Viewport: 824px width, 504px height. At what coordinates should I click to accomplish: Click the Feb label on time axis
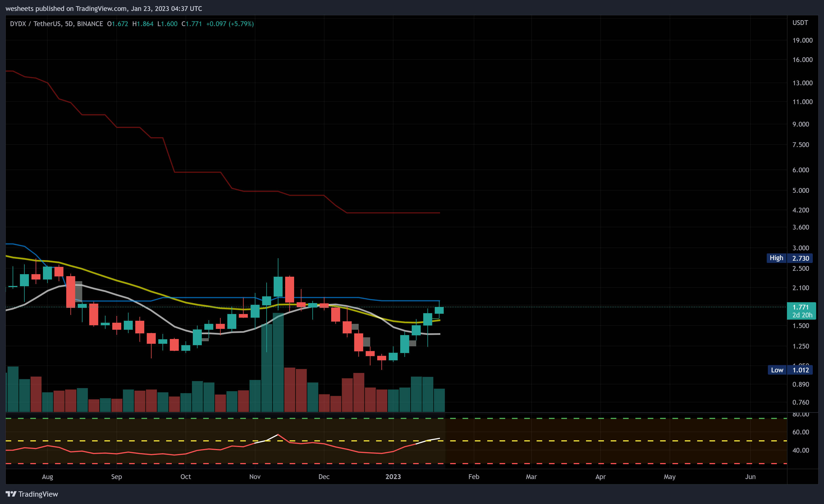point(473,476)
